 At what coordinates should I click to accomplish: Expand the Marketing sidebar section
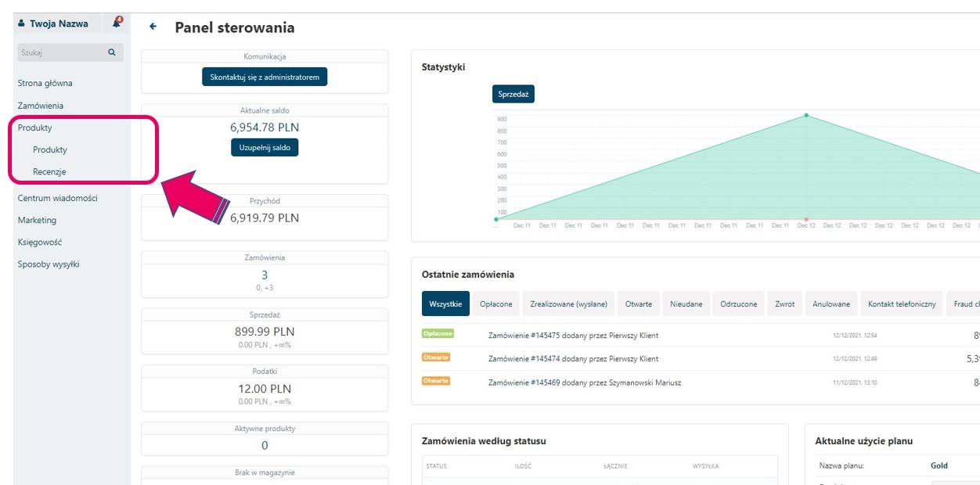pos(37,220)
